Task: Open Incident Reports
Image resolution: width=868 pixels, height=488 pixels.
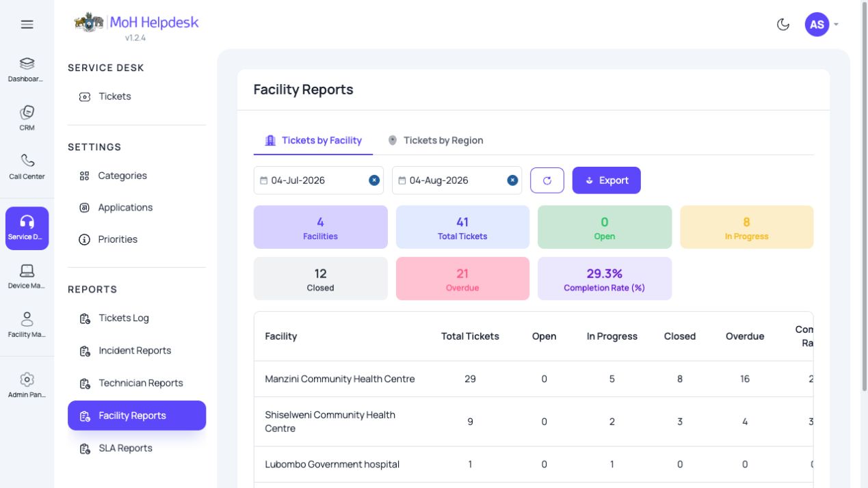Action: pyautogui.click(x=137, y=351)
